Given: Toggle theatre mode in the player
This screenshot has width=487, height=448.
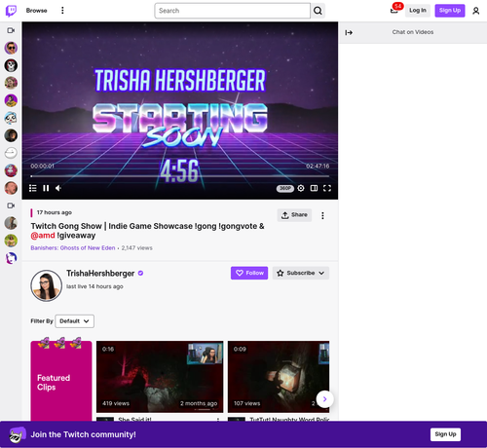Looking at the screenshot, I should [x=314, y=188].
